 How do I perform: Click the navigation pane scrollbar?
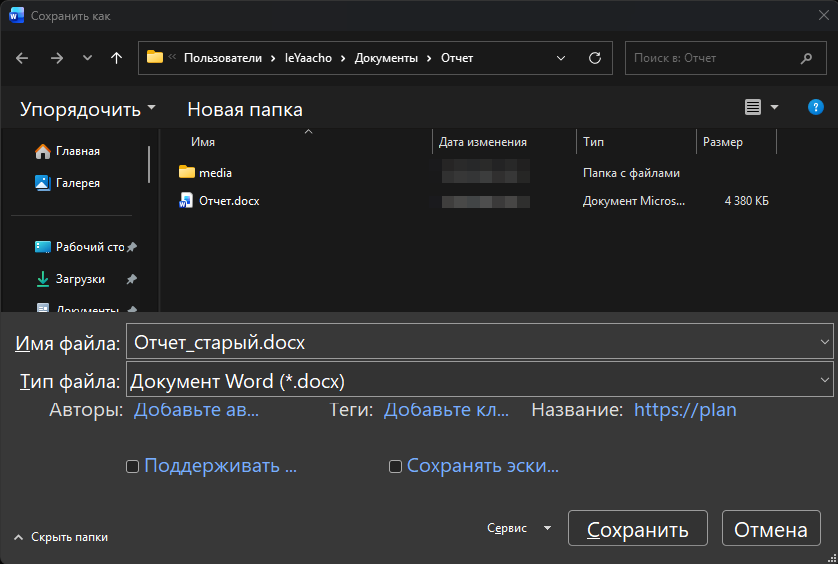click(x=149, y=165)
